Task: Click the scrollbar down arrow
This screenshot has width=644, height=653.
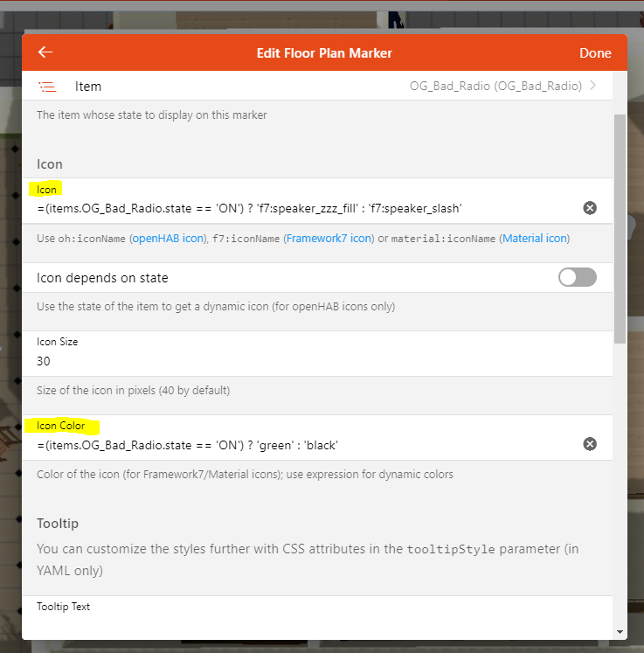Action: pos(620,632)
